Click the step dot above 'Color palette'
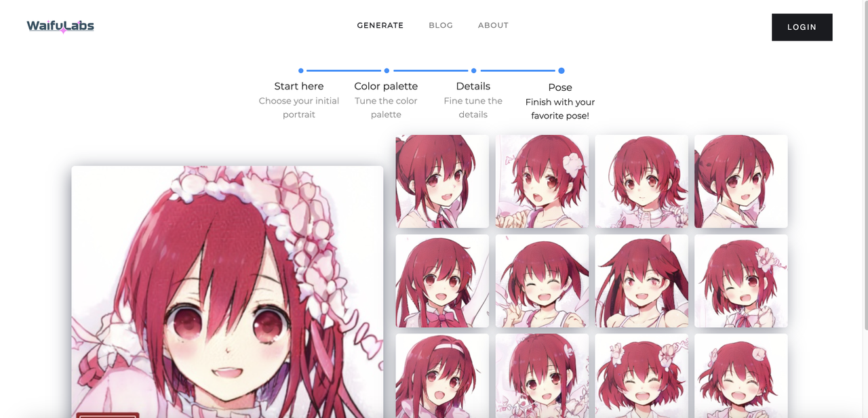The height and width of the screenshot is (418, 868). click(387, 70)
